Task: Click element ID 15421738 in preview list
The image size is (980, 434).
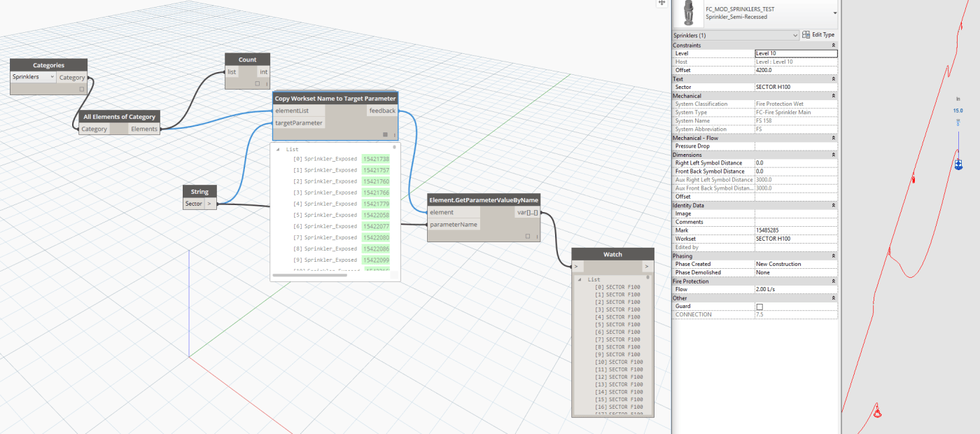Action: point(376,159)
